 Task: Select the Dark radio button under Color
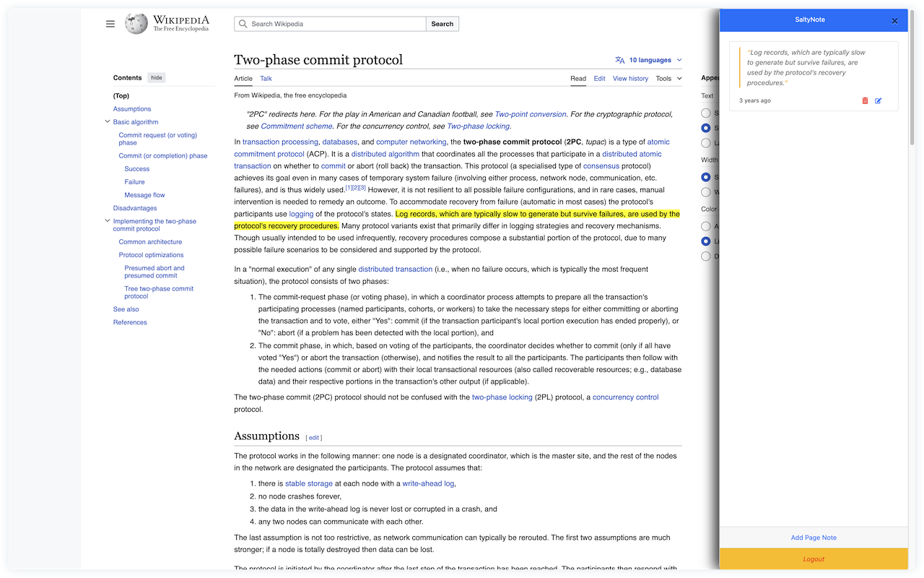(x=706, y=256)
